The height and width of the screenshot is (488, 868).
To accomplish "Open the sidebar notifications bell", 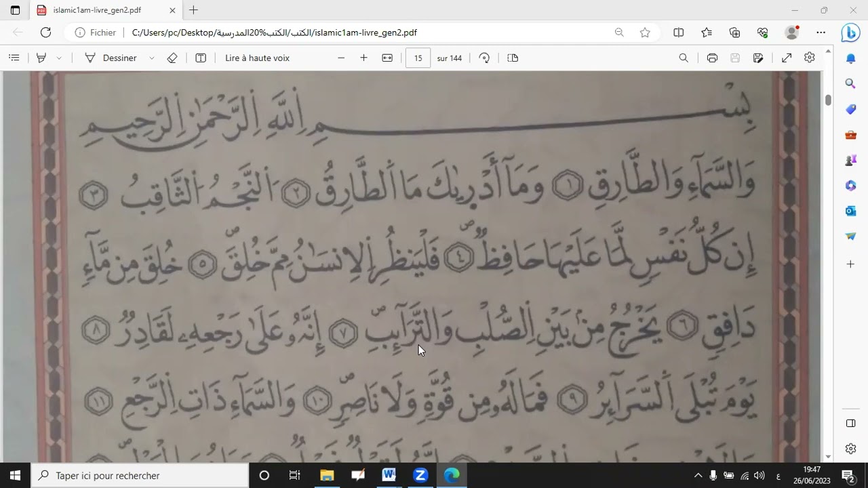I will 850,59.
